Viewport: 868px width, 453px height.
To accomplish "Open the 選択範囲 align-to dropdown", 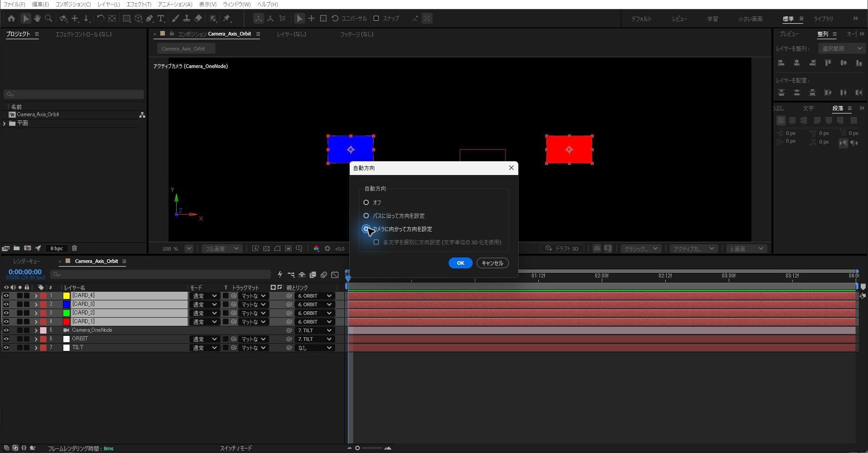I will [842, 48].
